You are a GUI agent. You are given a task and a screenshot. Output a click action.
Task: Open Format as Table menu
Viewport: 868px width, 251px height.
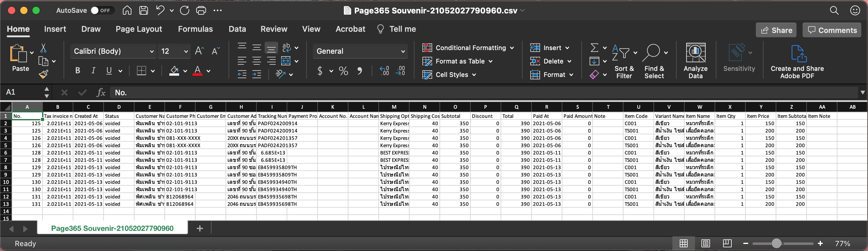pos(458,61)
